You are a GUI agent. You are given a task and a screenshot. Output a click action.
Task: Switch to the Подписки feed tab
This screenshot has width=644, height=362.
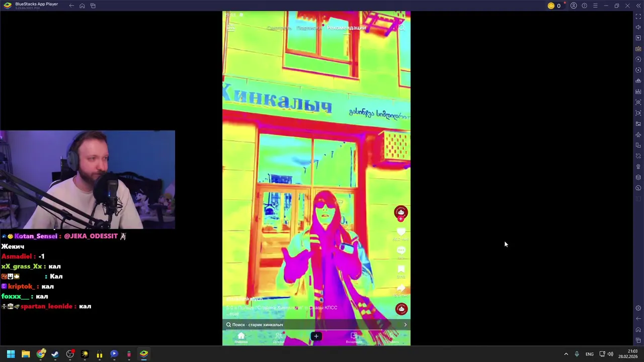[309, 28]
